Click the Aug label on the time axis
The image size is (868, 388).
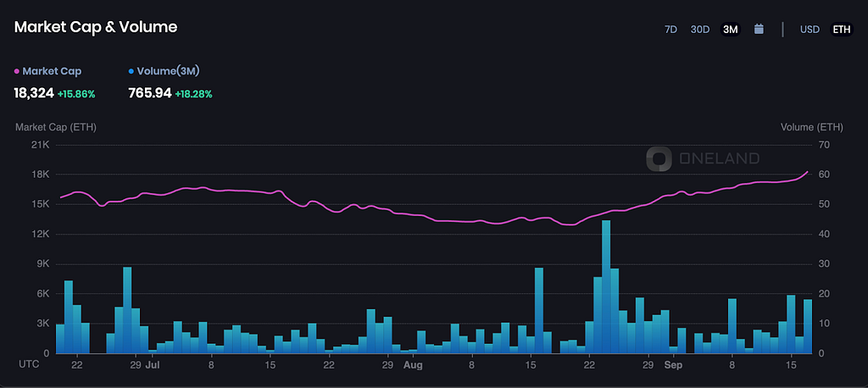[413, 365]
